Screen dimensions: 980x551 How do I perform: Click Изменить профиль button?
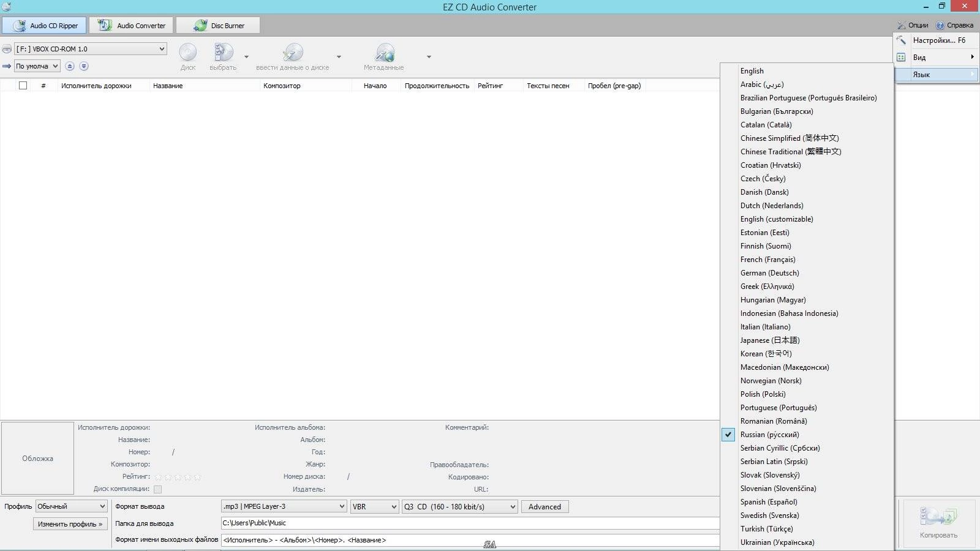coord(70,524)
